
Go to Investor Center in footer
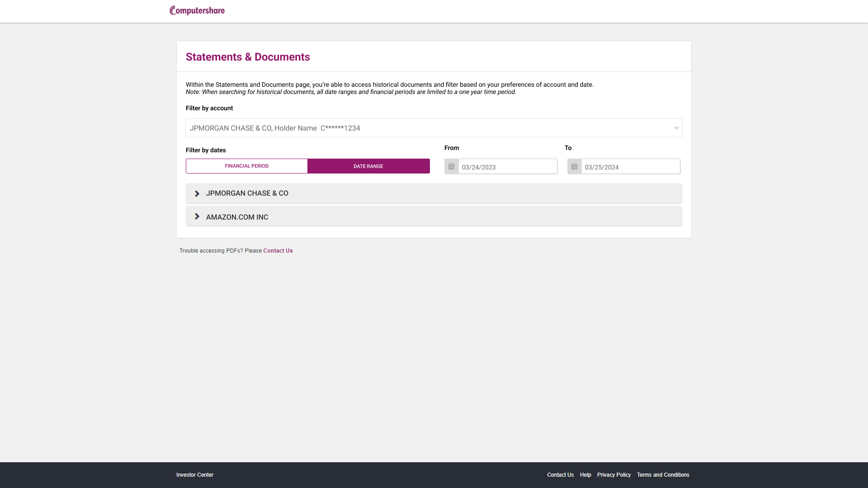(x=195, y=475)
